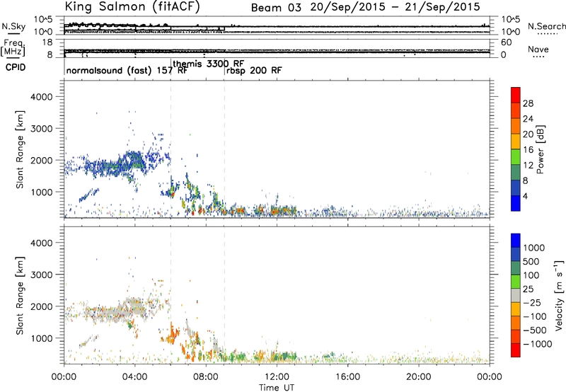Click the '20:00' time axis tick label
The height and width of the screenshot is (392, 566).
click(x=419, y=377)
